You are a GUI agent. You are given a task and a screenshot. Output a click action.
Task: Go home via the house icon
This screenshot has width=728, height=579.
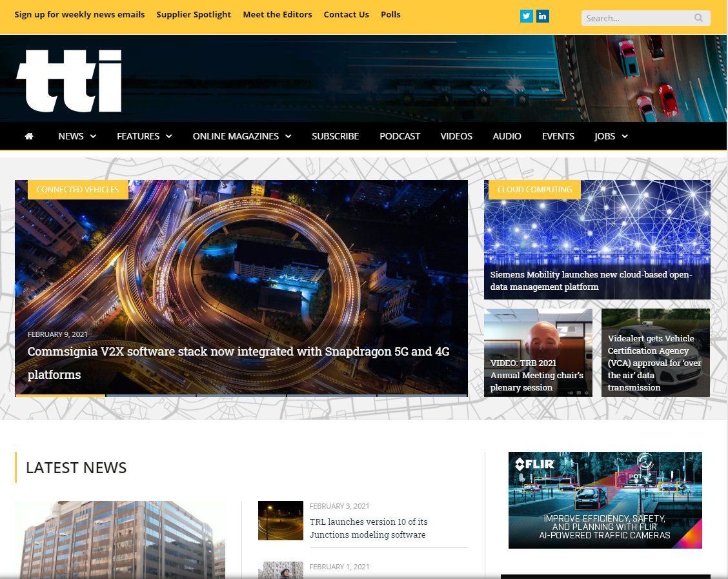tap(29, 136)
